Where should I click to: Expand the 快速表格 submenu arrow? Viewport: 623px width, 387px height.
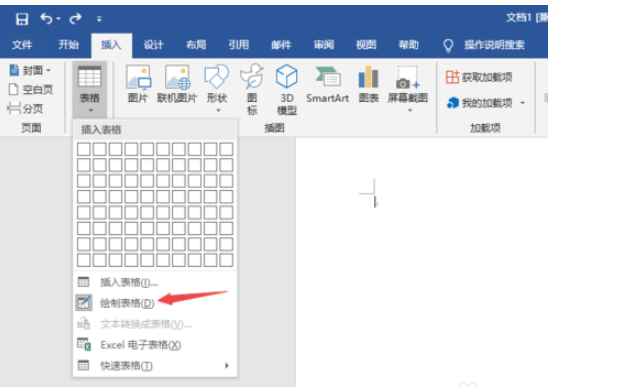227,365
